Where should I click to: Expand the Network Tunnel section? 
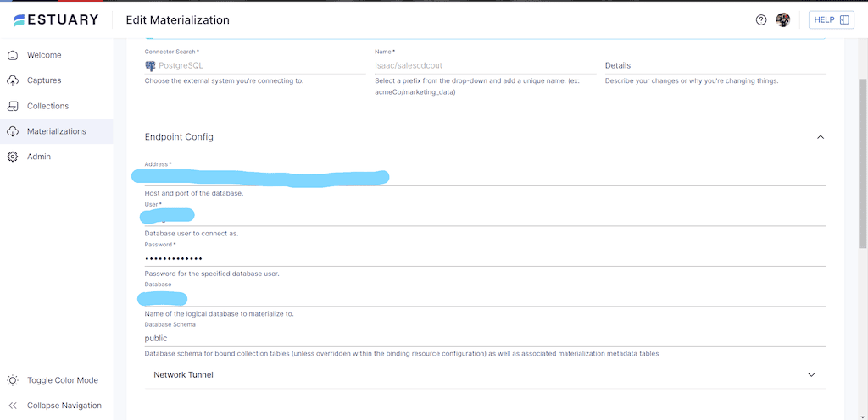(x=811, y=374)
